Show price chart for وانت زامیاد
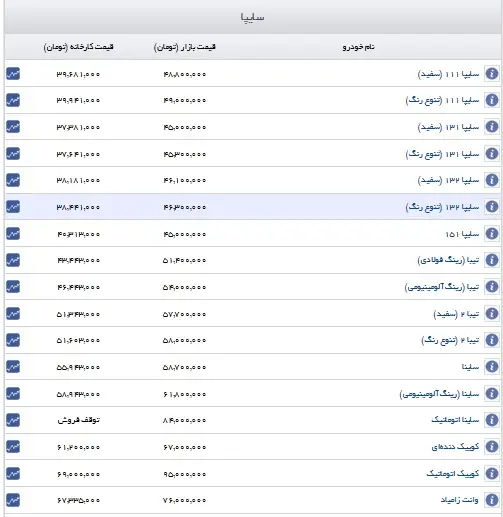Image resolution: width=503 pixels, height=517 pixels. tap(13, 500)
